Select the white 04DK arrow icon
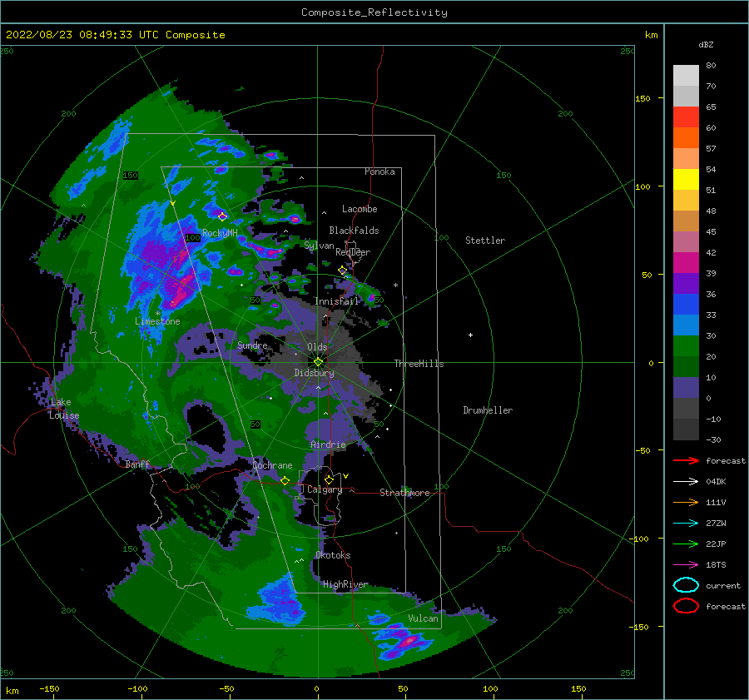This screenshot has width=749, height=700. pyautogui.click(x=686, y=482)
